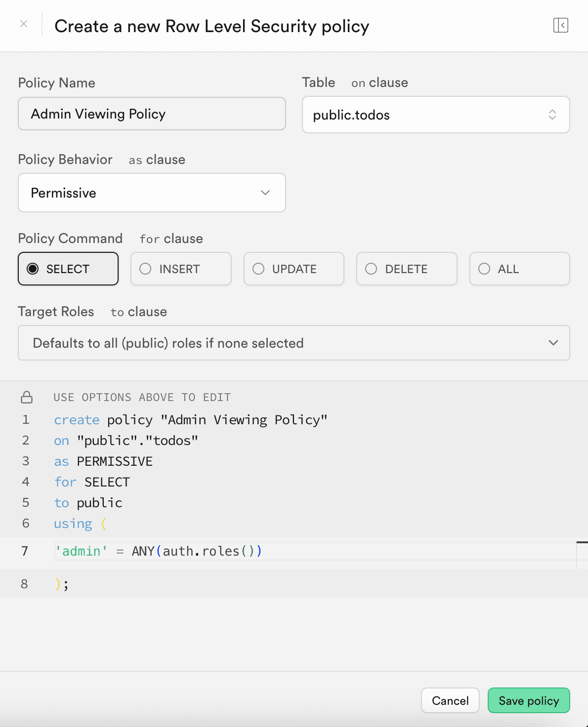Open the public.todos table dropdown
This screenshot has height=727, width=588.
(x=436, y=115)
